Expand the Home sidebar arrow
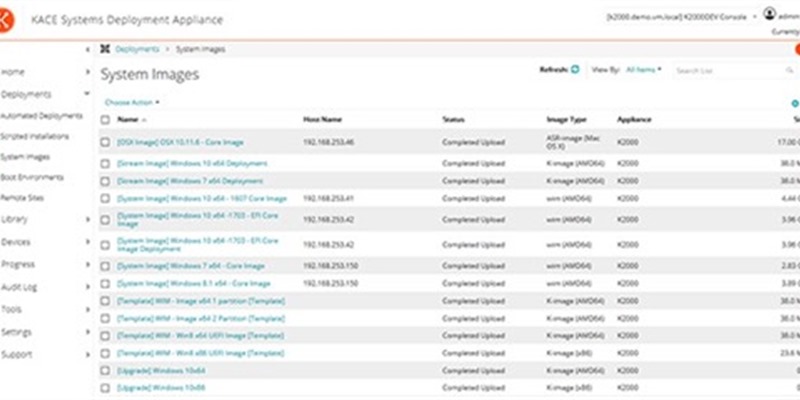The image size is (800, 400). tap(88, 72)
